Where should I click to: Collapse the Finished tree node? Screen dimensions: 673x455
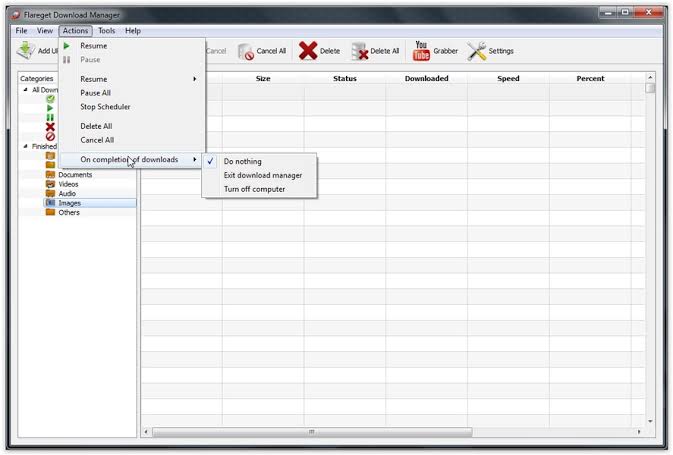point(25,146)
